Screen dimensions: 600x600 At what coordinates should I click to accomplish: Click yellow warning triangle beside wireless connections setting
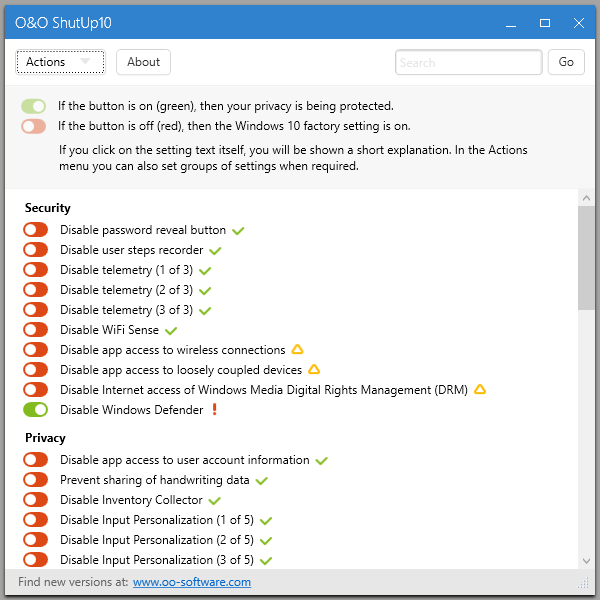297,349
